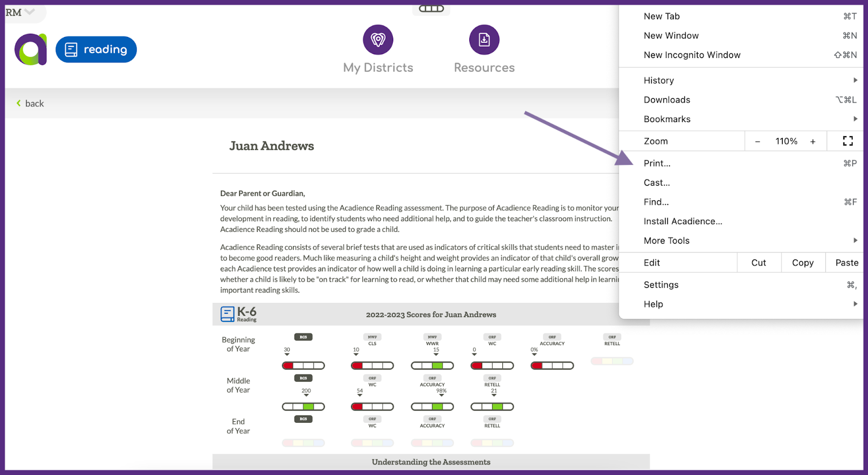Click Understanding the Assessments section header
The image size is (868, 475).
click(431, 462)
